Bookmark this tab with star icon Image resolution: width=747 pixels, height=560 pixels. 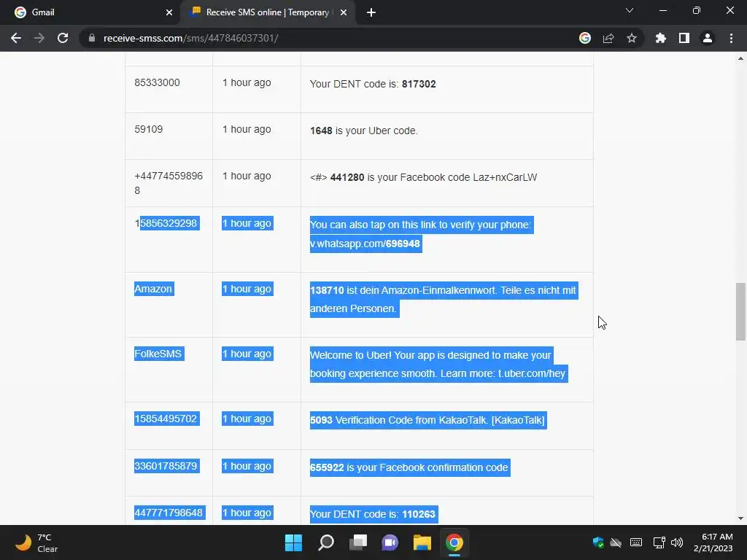(632, 38)
